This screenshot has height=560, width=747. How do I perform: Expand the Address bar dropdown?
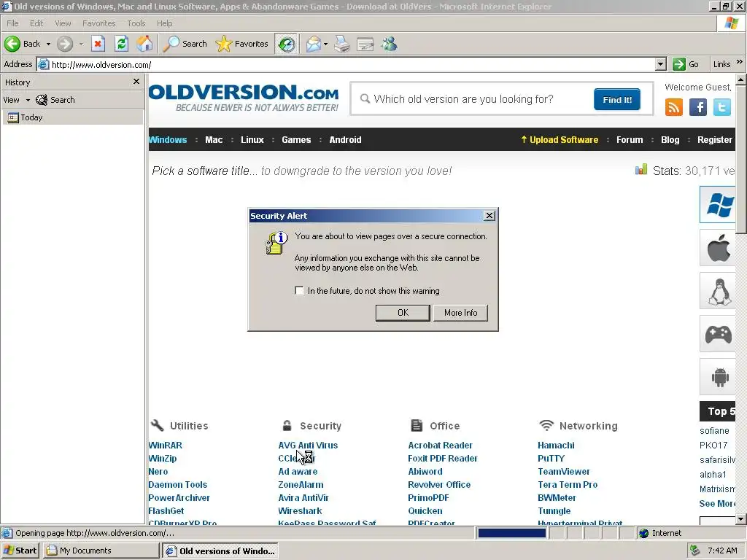click(660, 64)
